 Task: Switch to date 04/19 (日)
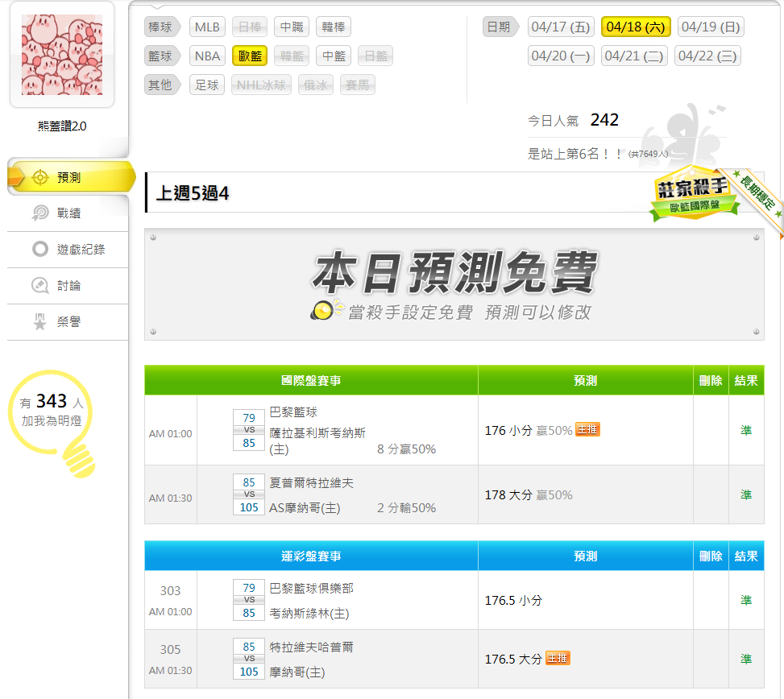(x=710, y=27)
